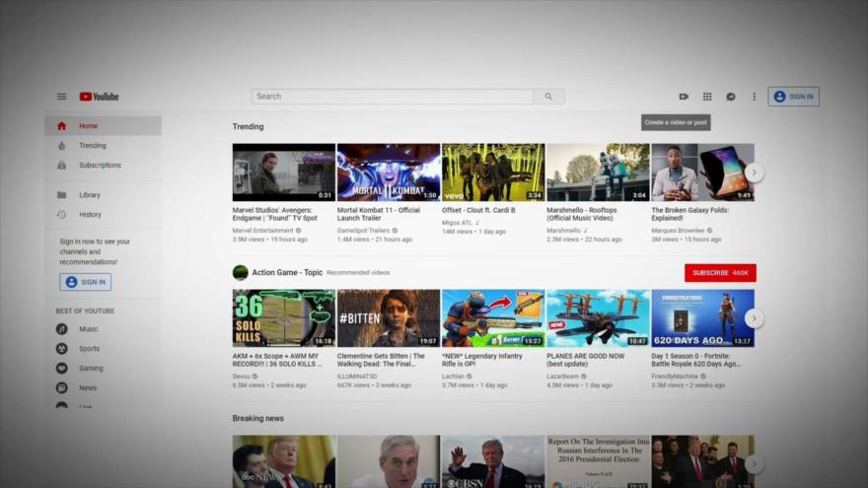Click the search magnifier button
Screen dimensions: 868x488
point(548,97)
